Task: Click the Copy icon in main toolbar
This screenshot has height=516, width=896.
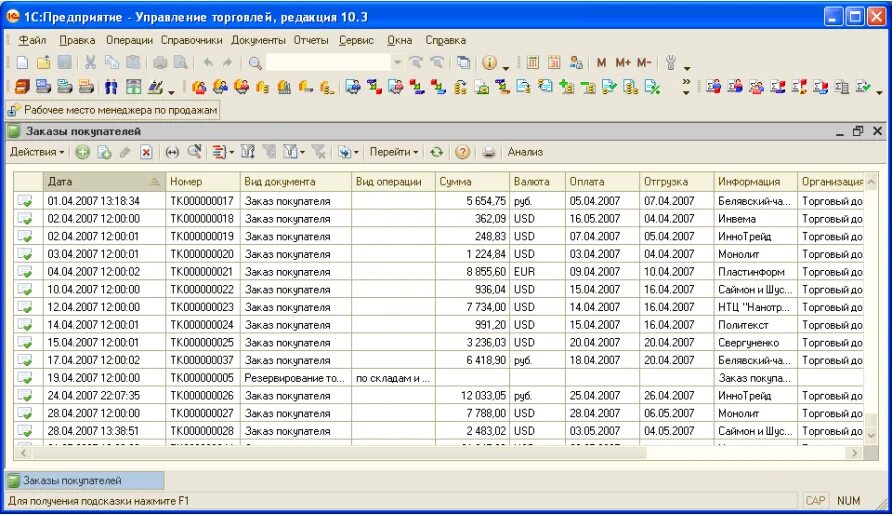Action: 111,62
